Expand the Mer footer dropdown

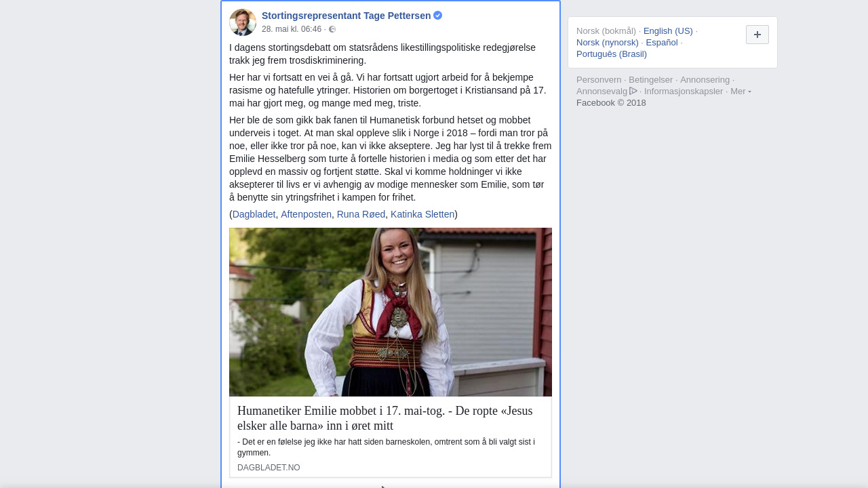[x=741, y=91]
